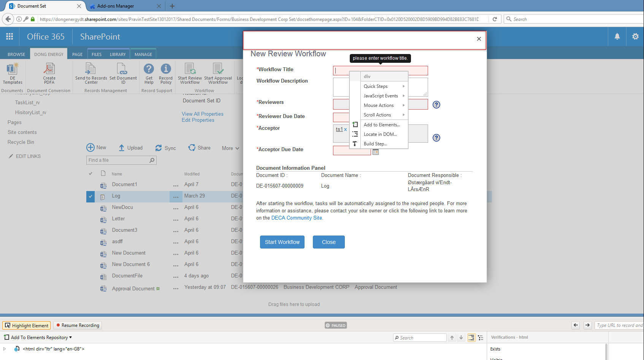Open the notifications bell

coord(617,37)
